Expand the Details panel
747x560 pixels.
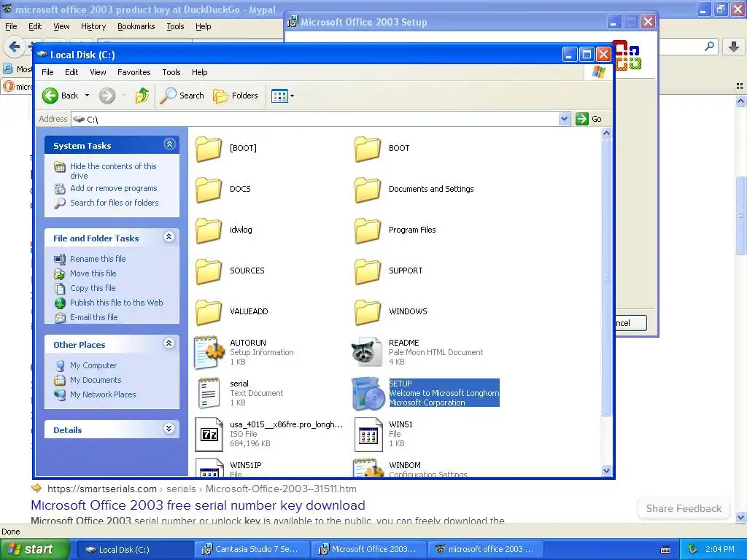coord(169,429)
